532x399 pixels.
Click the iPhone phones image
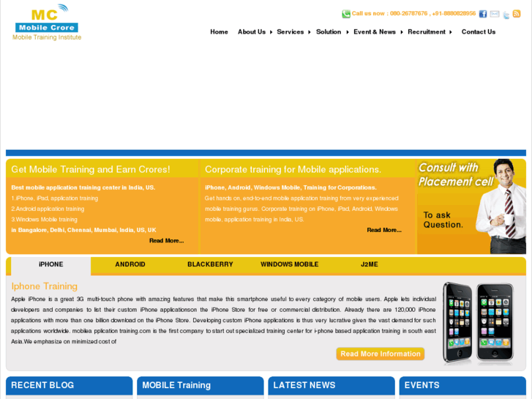(479, 323)
